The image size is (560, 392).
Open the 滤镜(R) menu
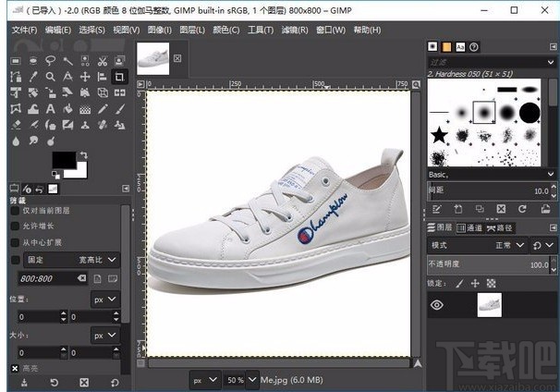[x=295, y=30]
